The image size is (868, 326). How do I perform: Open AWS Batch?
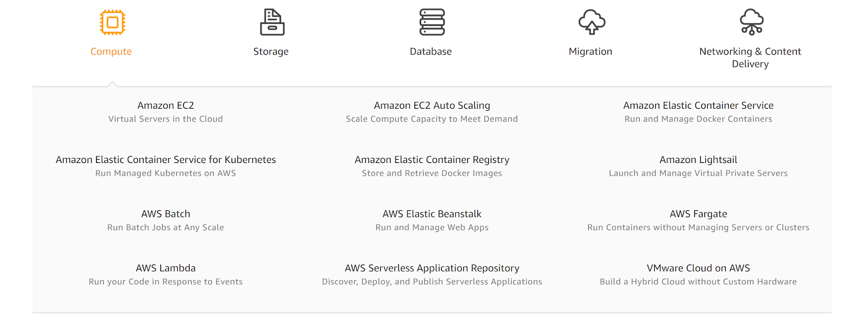tap(165, 214)
